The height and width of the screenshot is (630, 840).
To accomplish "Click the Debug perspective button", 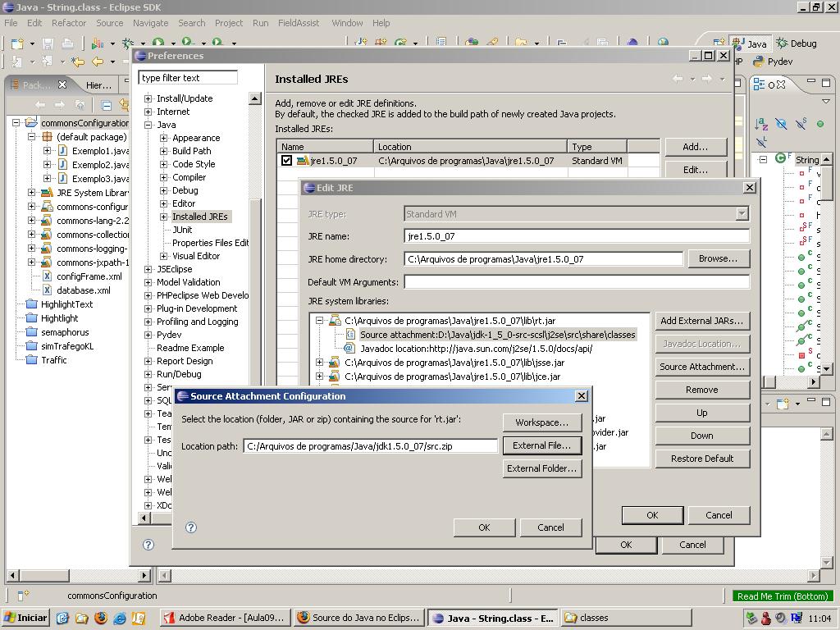I will [x=797, y=43].
